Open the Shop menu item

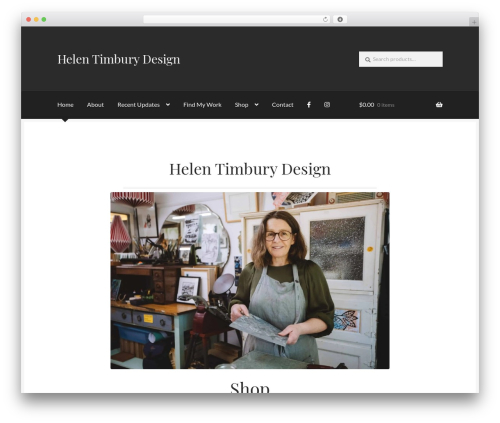(241, 105)
